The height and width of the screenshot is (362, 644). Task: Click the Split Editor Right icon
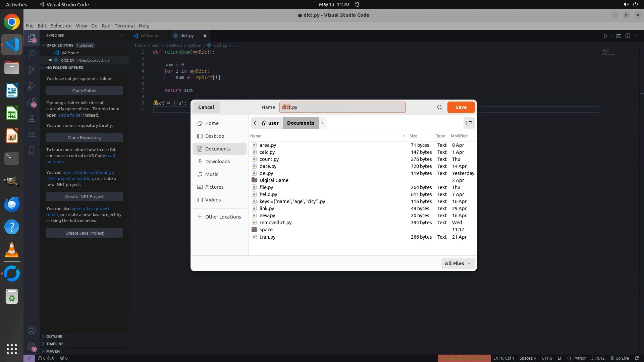point(628,36)
